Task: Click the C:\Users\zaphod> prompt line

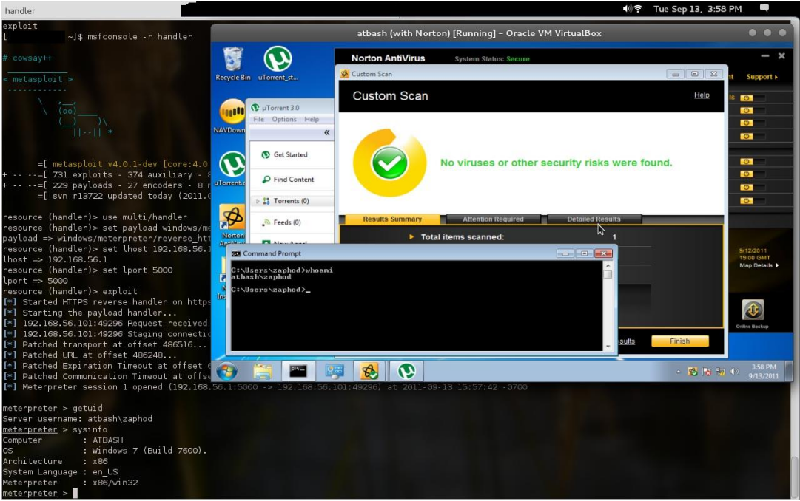Action: pyautogui.click(x=270, y=290)
